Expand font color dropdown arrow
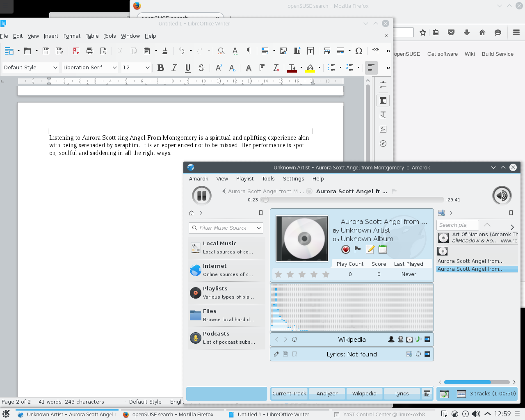525x420 pixels. pyautogui.click(x=301, y=68)
